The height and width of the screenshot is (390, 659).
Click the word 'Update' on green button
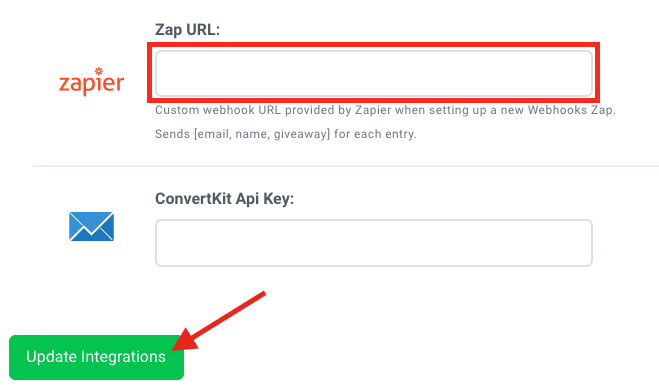(51, 357)
